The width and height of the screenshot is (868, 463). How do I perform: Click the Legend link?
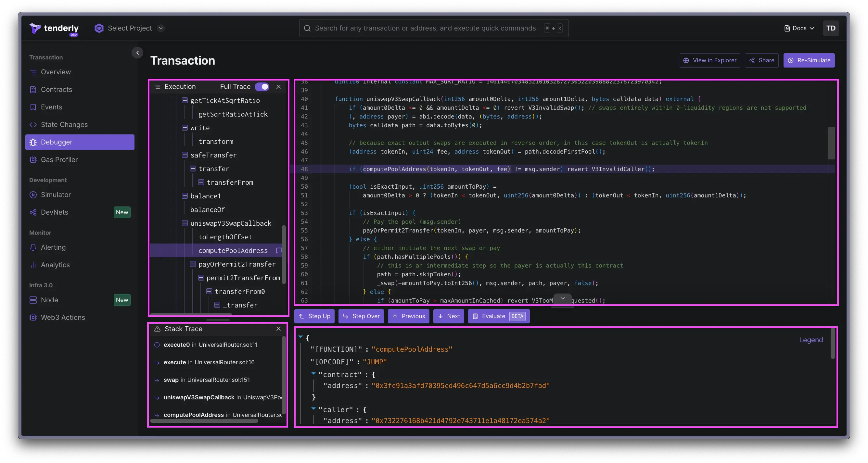click(811, 340)
